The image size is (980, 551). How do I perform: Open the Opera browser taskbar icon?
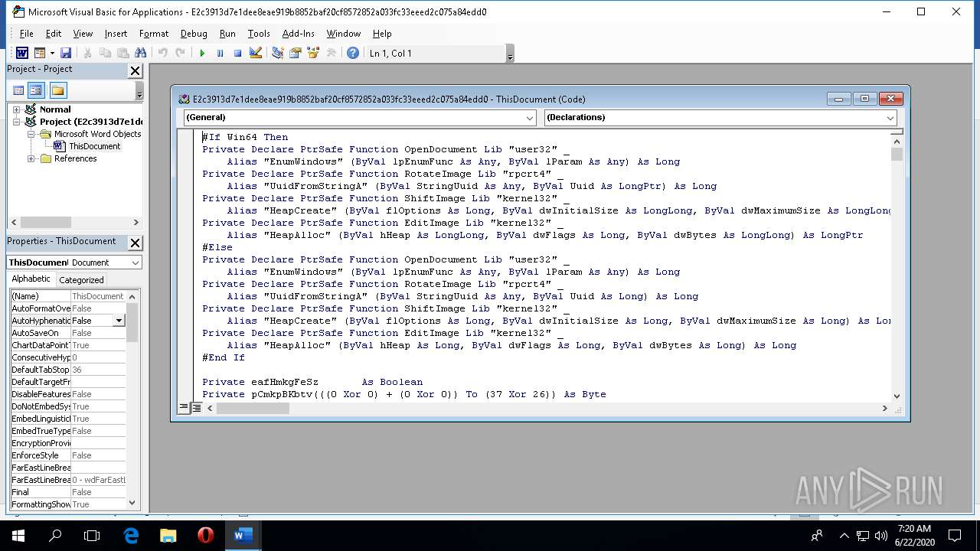tap(205, 536)
